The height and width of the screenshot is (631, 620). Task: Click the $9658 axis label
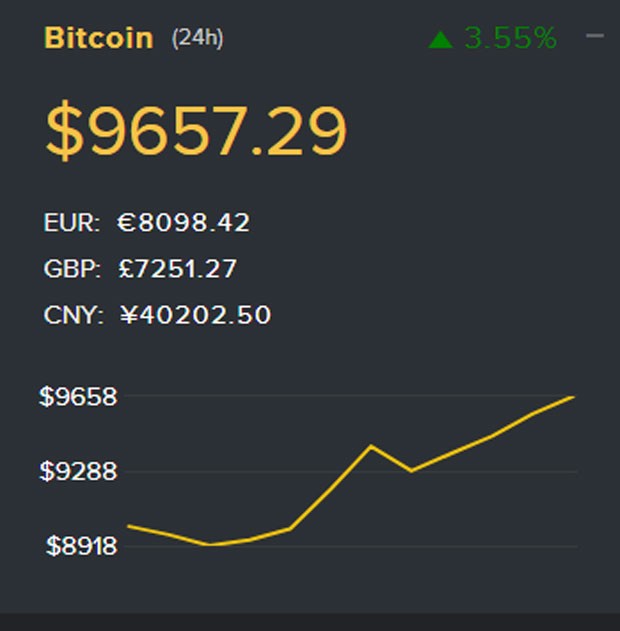78,397
